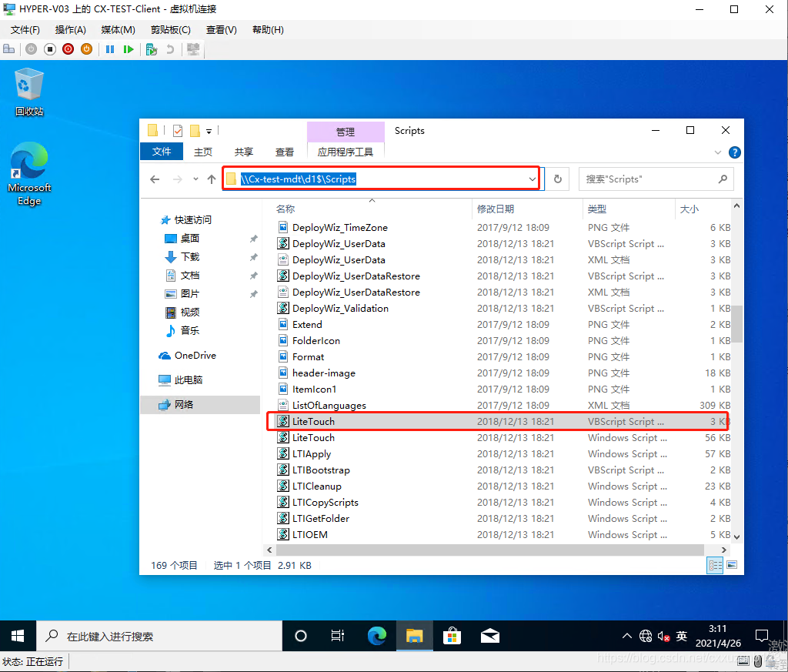This screenshot has height=672, width=788.
Task: Switch to large icons view in status bar
Action: 732,566
